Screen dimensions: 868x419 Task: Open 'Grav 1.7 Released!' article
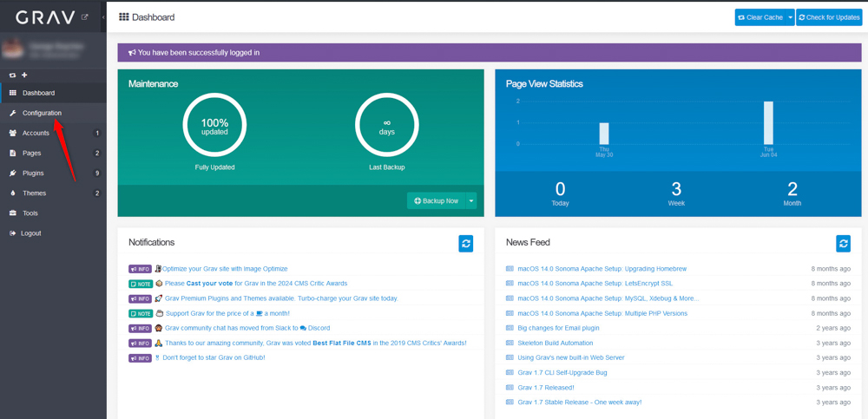coord(546,388)
